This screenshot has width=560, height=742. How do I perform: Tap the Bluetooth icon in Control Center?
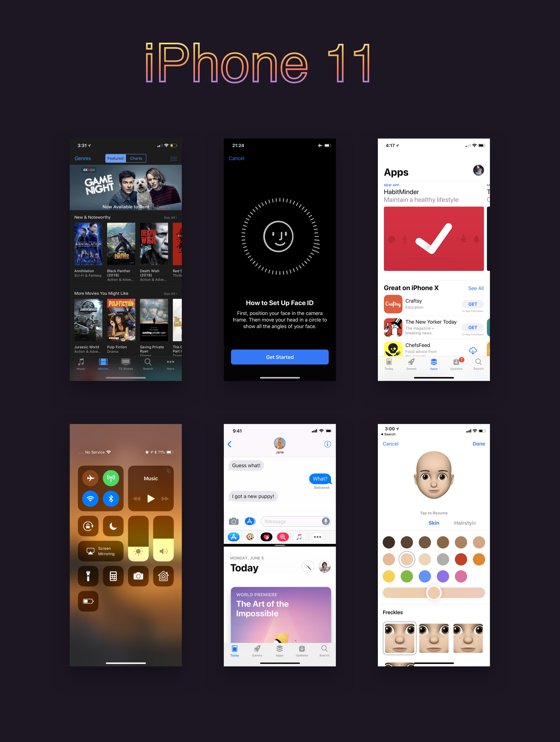(111, 499)
